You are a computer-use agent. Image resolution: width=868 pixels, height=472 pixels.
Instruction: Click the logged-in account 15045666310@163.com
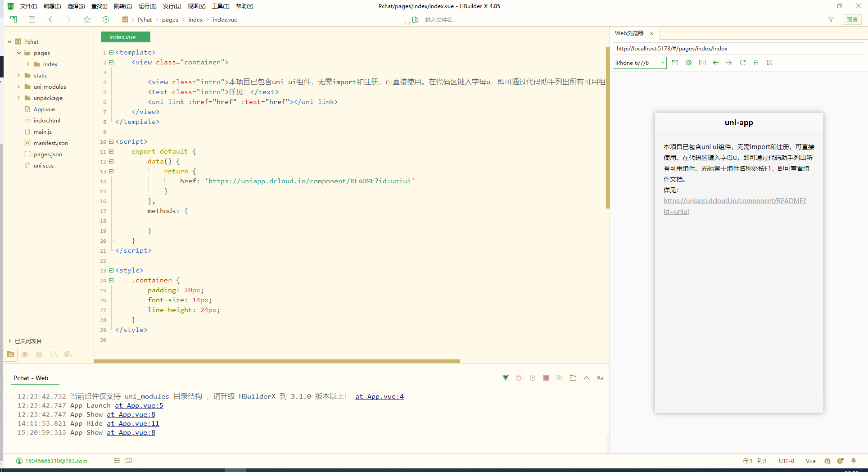pos(56,461)
